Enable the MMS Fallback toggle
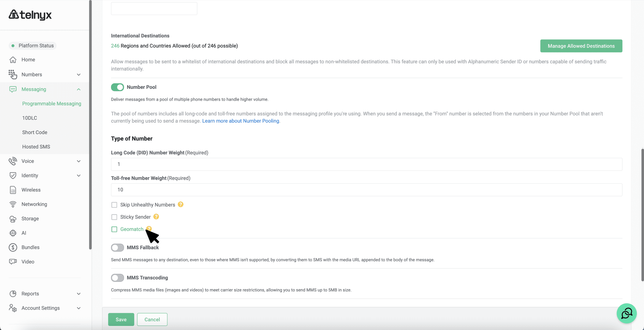Screen dimensions: 644x330 (117, 247)
